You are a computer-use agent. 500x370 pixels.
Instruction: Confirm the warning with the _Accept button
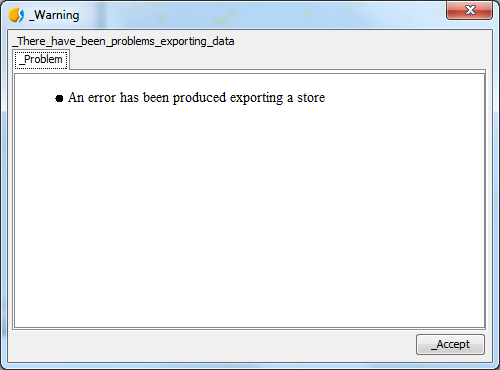(x=450, y=344)
